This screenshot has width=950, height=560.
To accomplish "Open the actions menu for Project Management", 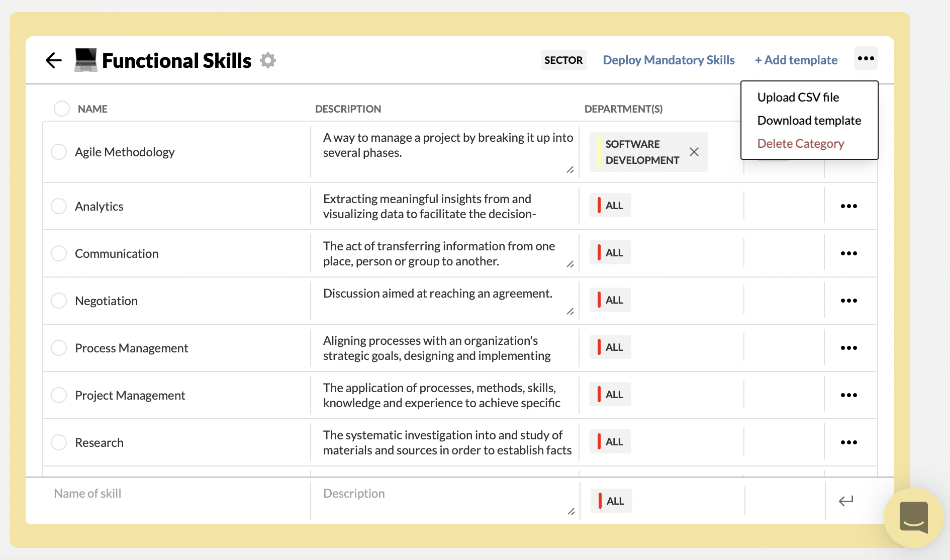I will (849, 395).
